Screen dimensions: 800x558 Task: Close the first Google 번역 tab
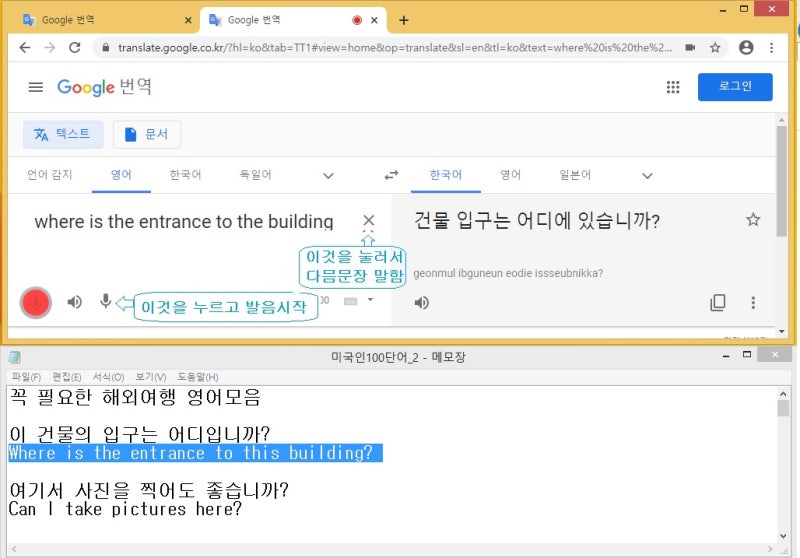(x=188, y=20)
